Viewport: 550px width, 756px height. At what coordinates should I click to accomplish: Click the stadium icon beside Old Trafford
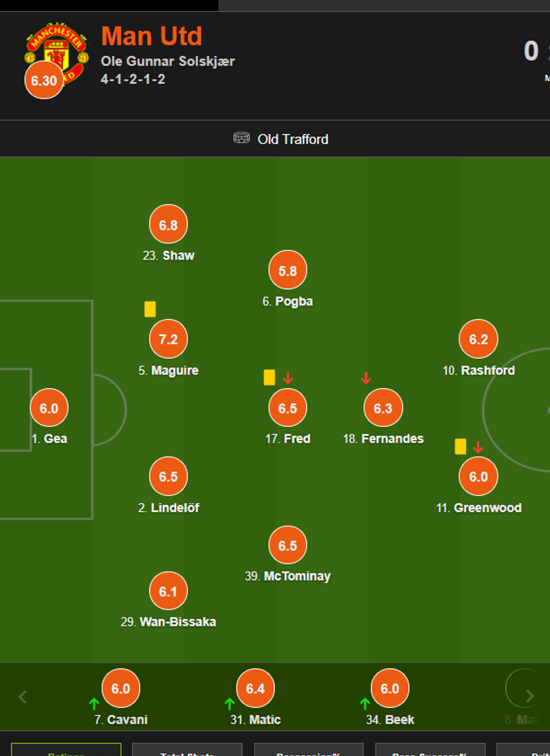pos(241,138)
